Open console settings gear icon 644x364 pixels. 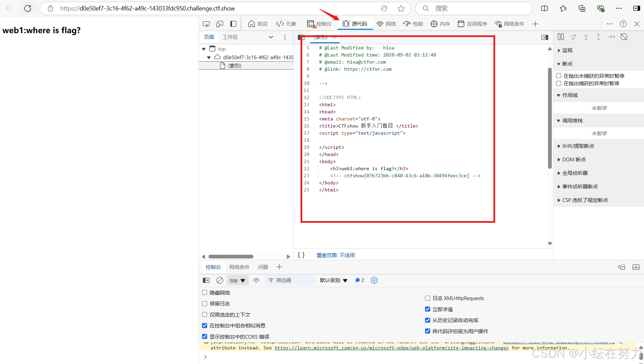pyautogui.click(x=374, y=280)
